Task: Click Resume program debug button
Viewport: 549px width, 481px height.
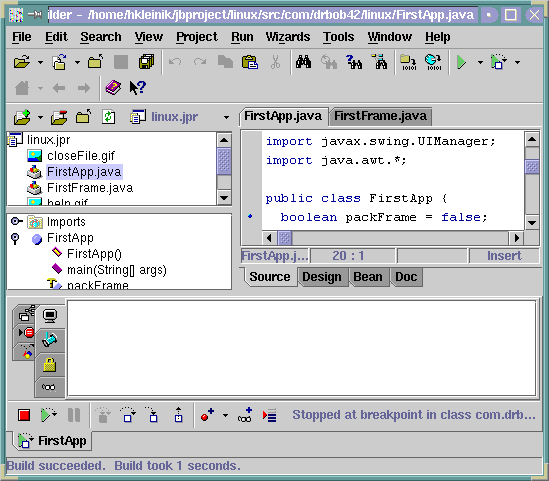Action: coord(48,415)
